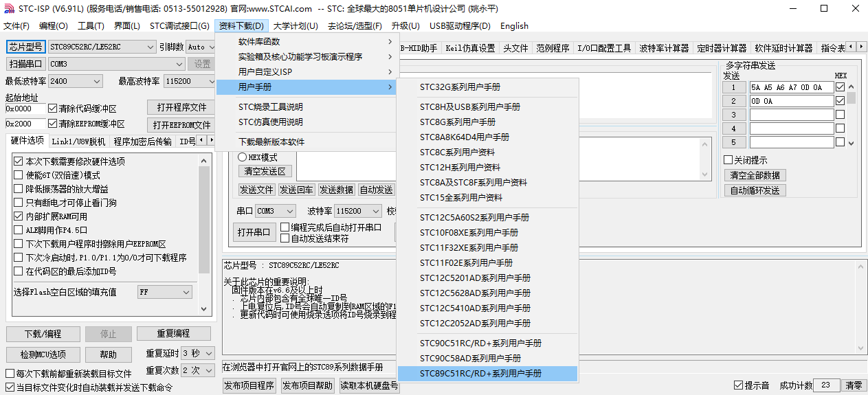Open the 文件(F) menu
This screenshot has height=395, width=868.
click(16, 26)
